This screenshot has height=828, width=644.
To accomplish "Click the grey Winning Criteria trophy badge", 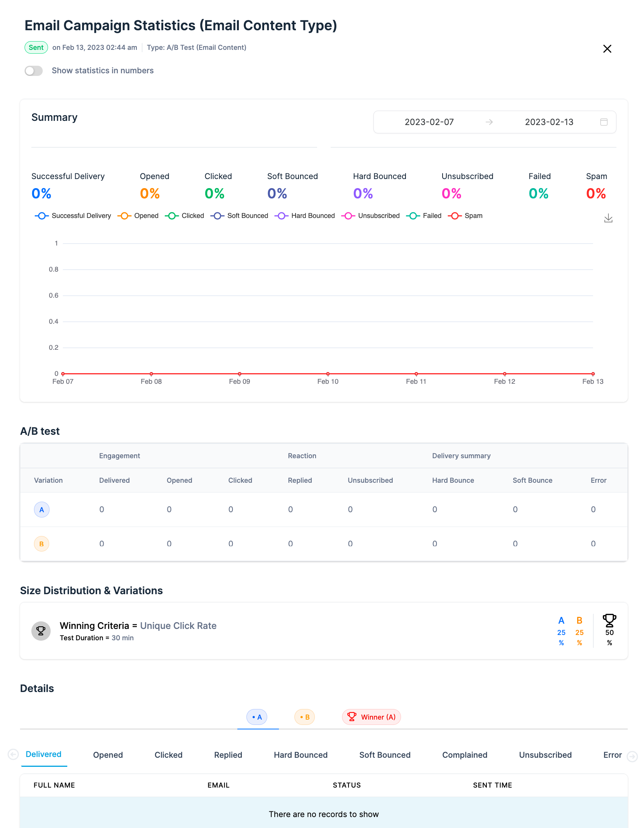I will (41, 631).
